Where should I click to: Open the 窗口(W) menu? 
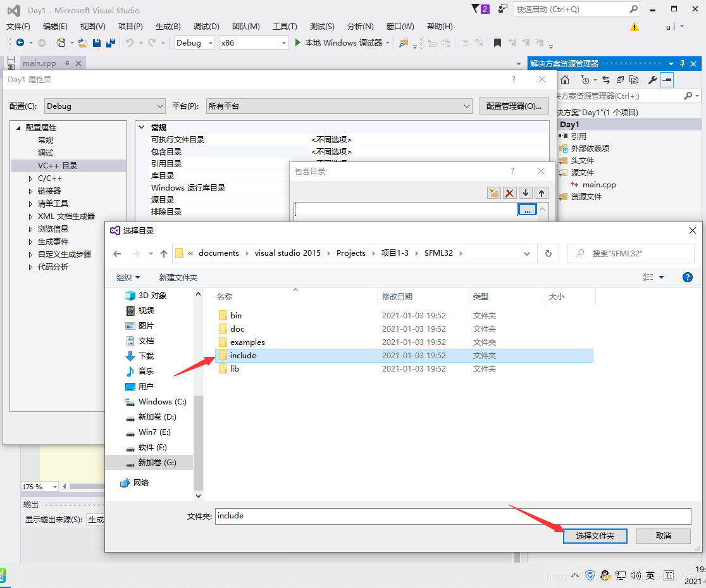point(400,27)
